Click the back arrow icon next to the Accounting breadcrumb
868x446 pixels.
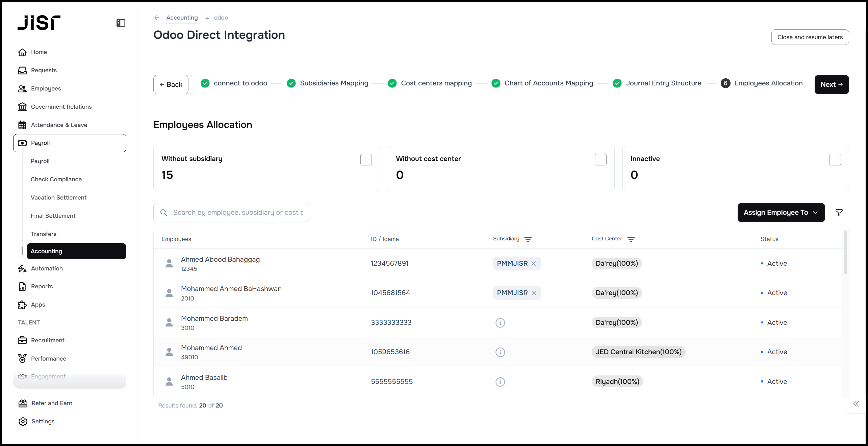point(157,18)
